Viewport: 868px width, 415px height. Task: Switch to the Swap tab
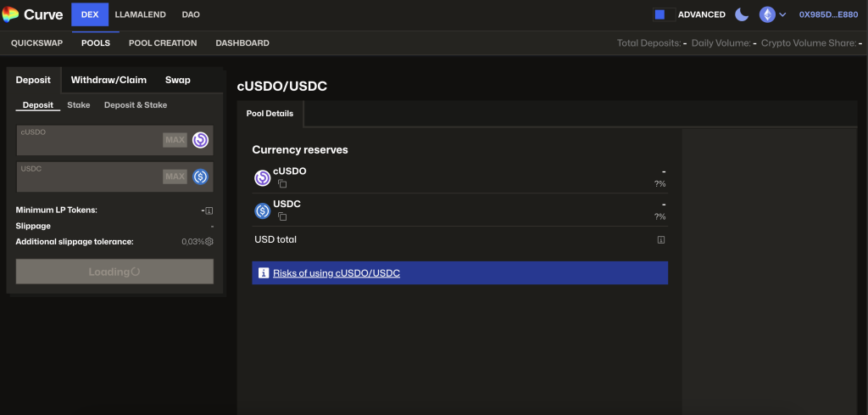coord(178,80)
